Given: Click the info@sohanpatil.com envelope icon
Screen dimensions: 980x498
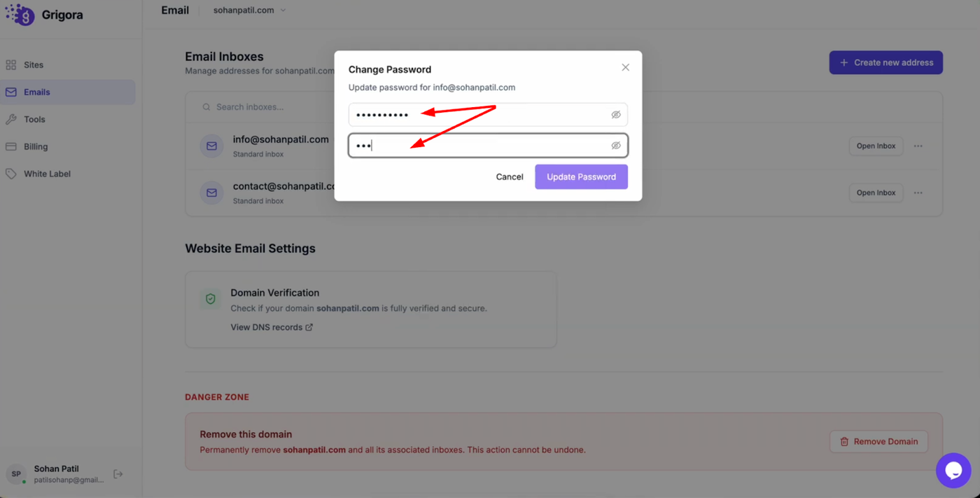Looking at the screenshot, I should click(211, 146).
